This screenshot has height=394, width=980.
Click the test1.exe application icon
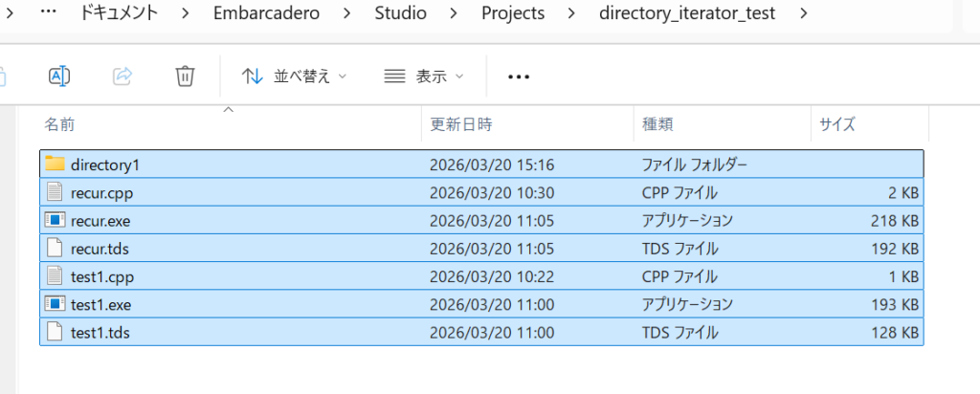coord(55,304)
